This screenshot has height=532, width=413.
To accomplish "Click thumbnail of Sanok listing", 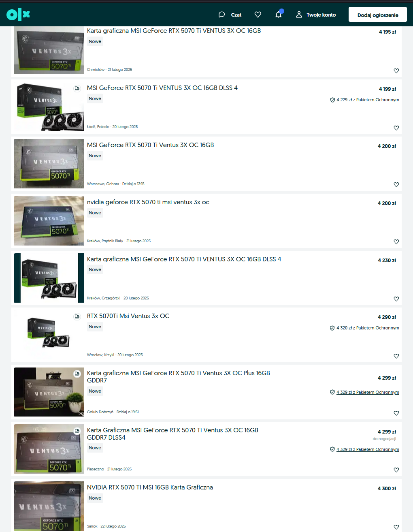I will [x=49, y=506].
